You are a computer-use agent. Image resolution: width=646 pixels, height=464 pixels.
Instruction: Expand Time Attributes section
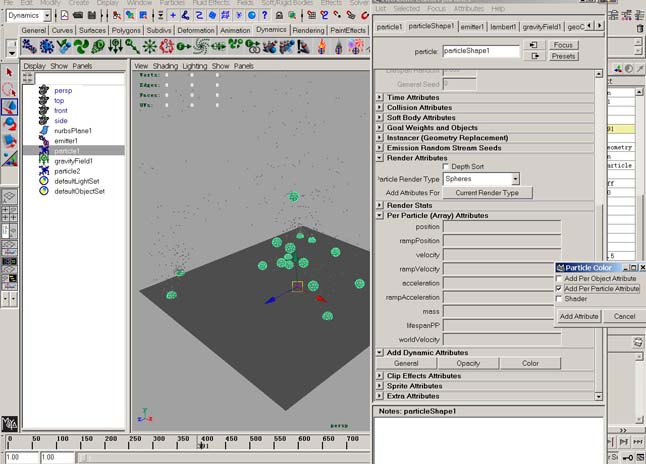pos(379,97)
